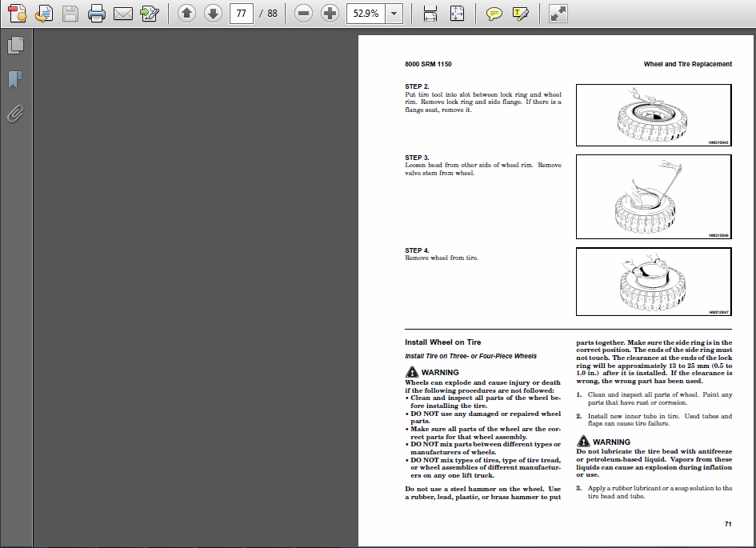756x548 pixels.
Task: Select the Highlight Text tool
Action: click(x=520, y=14)
